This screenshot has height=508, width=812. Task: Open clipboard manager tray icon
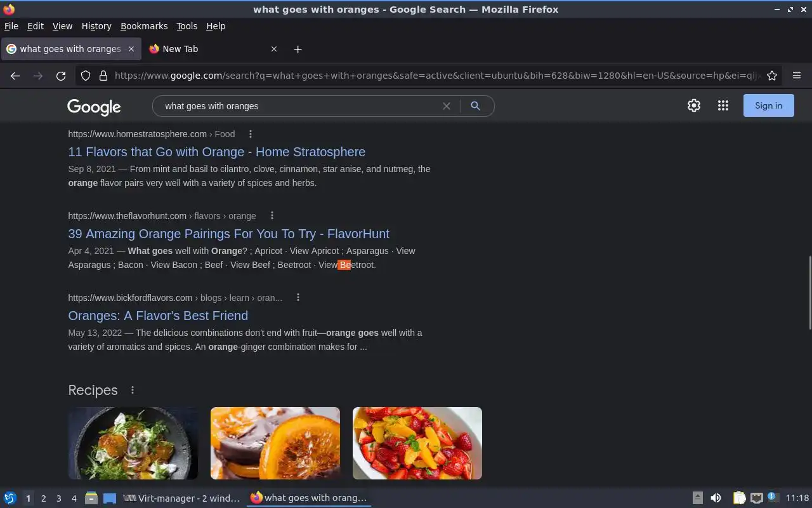click(739, 498)
